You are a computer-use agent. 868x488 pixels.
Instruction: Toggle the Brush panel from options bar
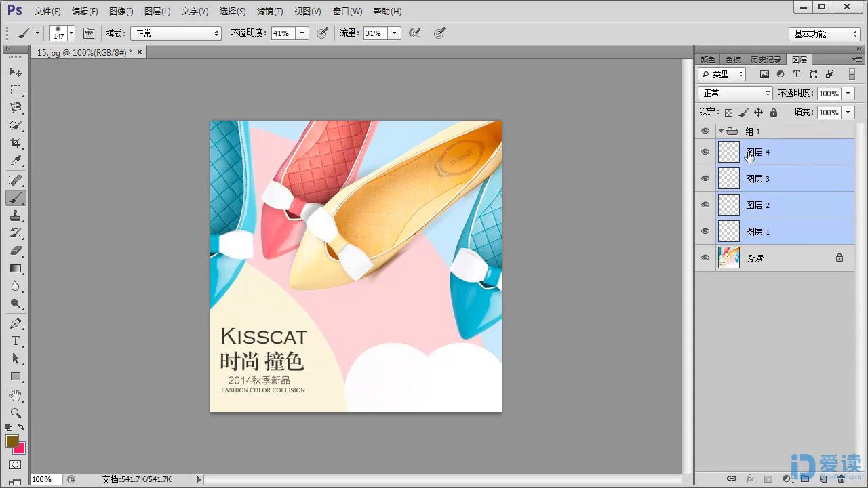pos(89,33)
